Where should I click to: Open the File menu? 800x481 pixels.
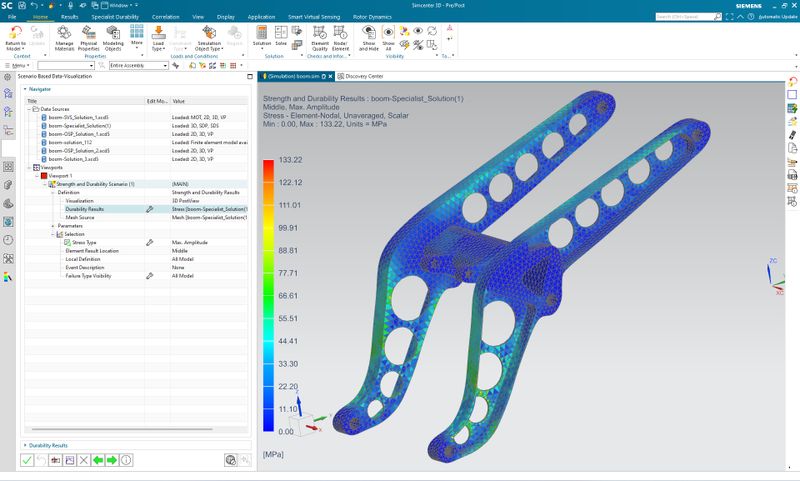click(x=12, y=17)
